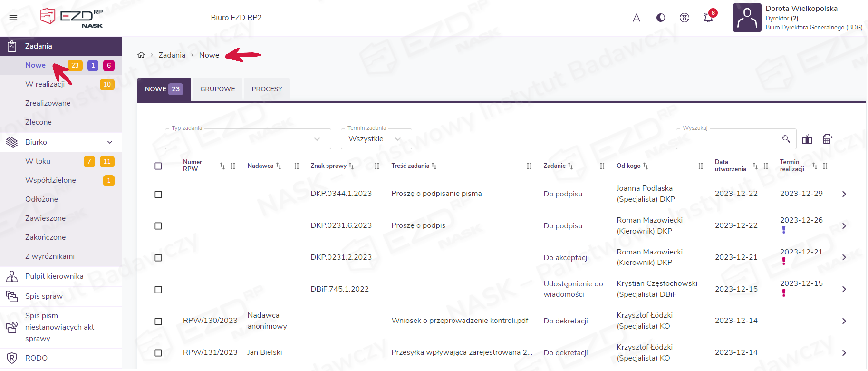The height and width of the screenshot is (371, 868).
Task: Click the home breadcrumb icon
Action: (141, 55)
